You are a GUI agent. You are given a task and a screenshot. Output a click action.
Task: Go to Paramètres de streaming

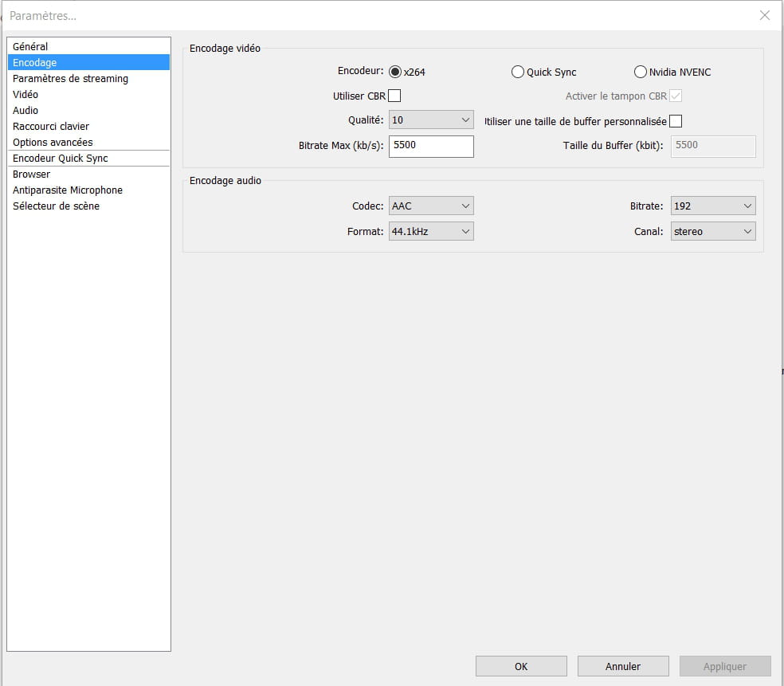pos(88,79)
